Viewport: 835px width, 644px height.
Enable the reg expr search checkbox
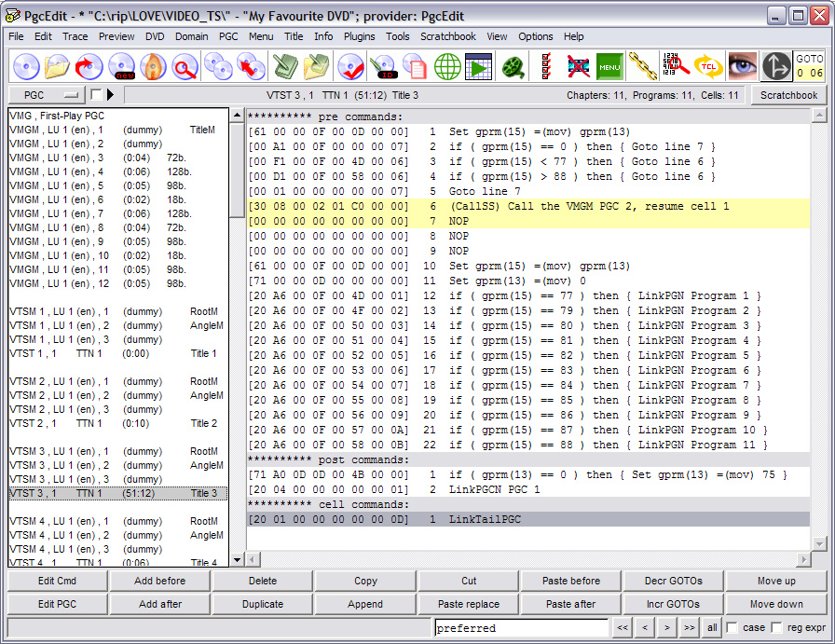pyautogui.click(x=777, y=627)
